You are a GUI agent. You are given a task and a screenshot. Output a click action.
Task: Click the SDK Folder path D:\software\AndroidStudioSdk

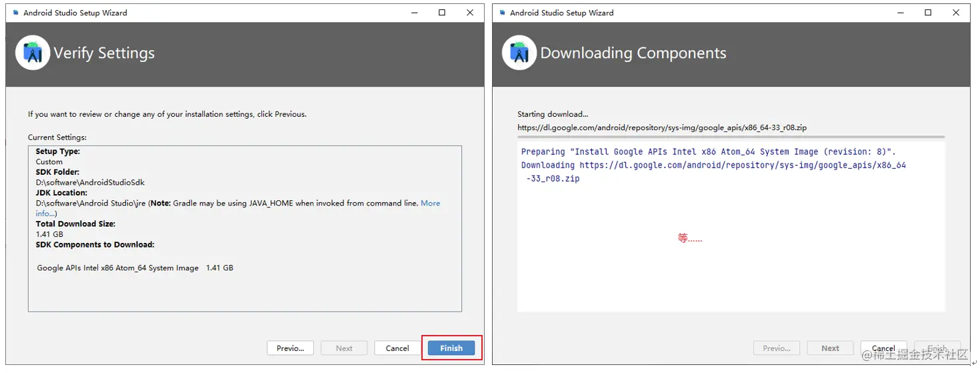click(90, 182)
